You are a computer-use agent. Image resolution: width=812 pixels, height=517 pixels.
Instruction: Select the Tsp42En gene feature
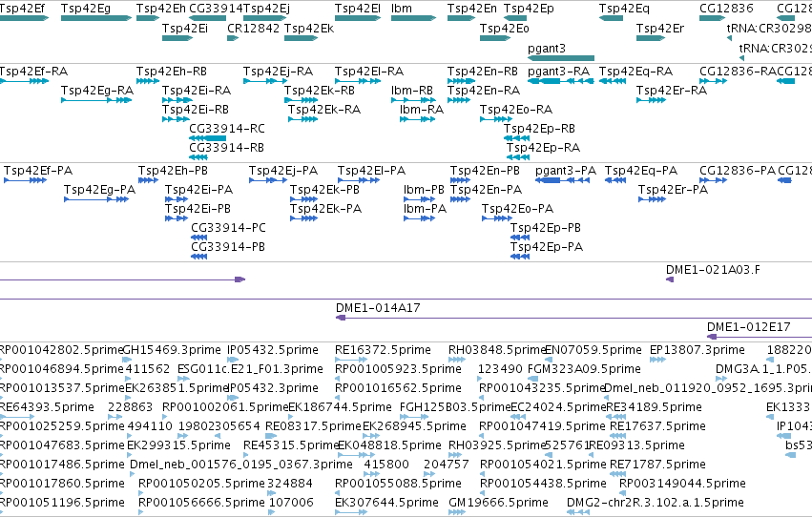[462, 18]
